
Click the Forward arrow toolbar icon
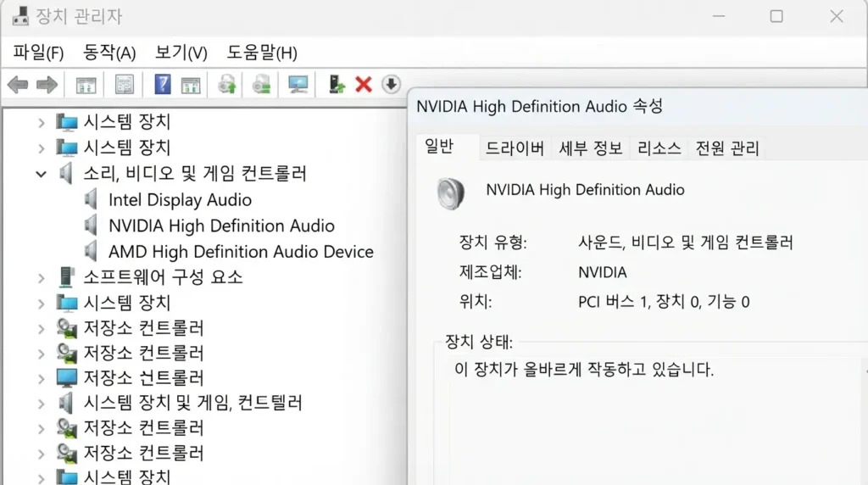pyautogui.click(x=47, y=85)
